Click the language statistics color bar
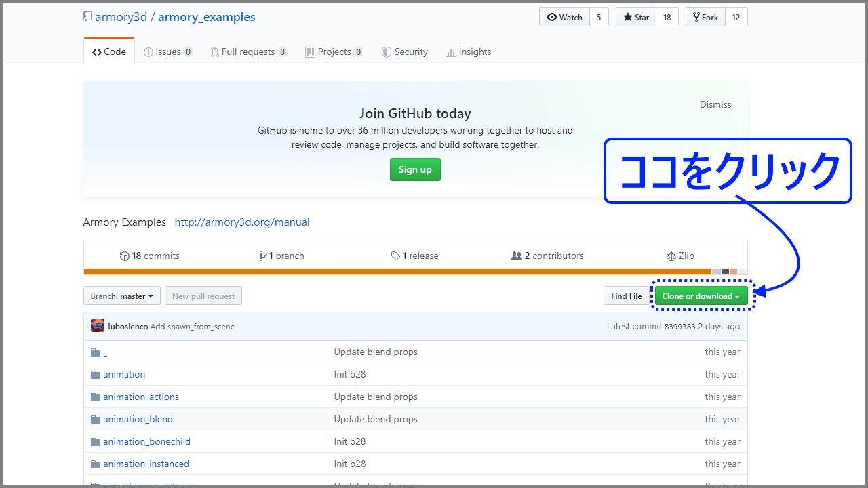Image resolution: width=868 pixels, height=488 pixels. click(415, 271)
